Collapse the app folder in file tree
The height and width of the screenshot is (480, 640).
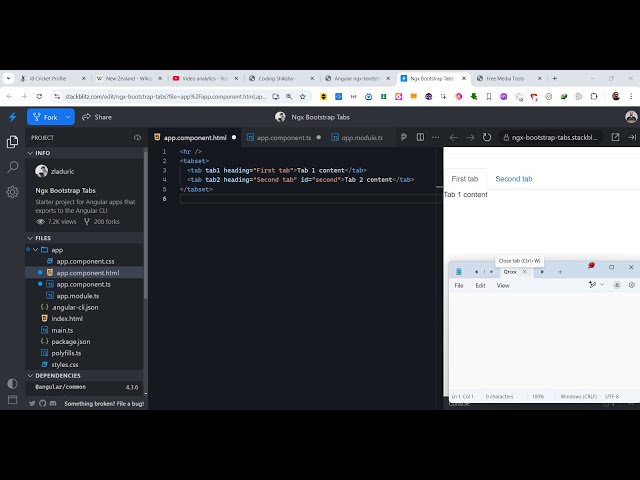click(35, 250)
